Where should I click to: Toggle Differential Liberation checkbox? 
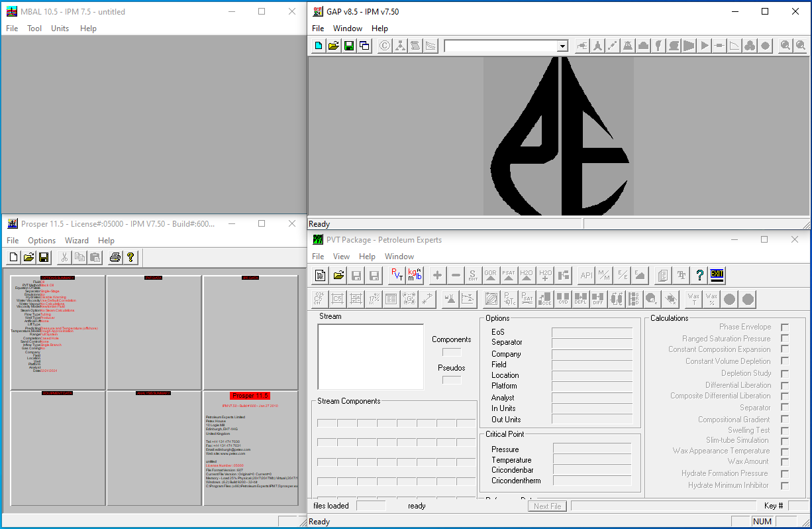coord(785,385)
